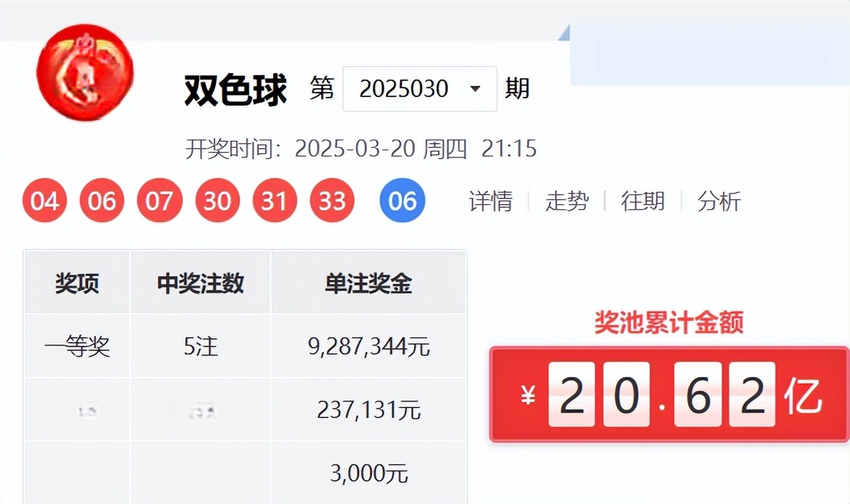This screenshot has width=850, height=504.
Task: Open the 走势 trend link
Action: click(x=567, y=202)
